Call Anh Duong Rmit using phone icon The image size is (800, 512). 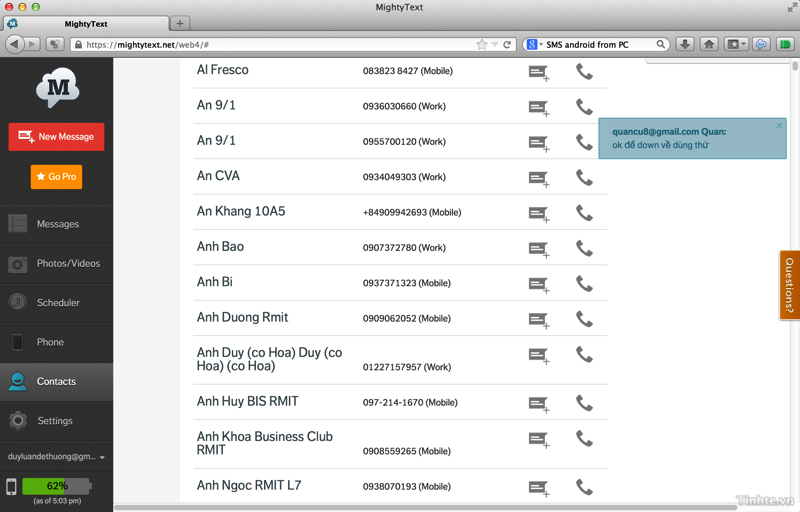click(x=584, y=319)
